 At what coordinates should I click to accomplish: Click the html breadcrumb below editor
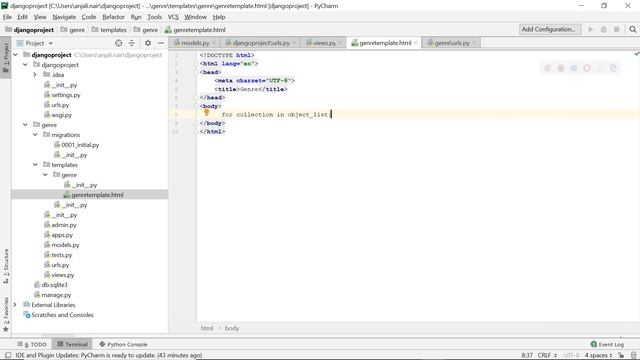[x=207, y=328]
